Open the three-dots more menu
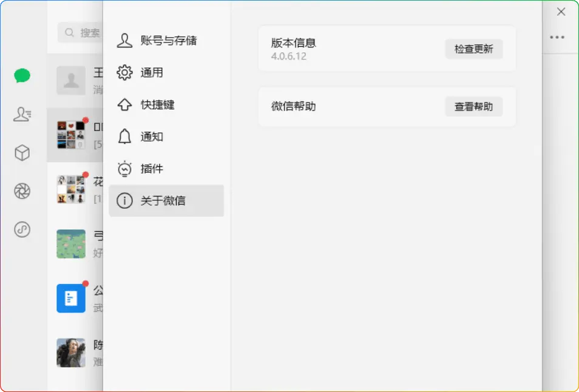This screenshot has height=392, width=579. (x=557, y=37)
